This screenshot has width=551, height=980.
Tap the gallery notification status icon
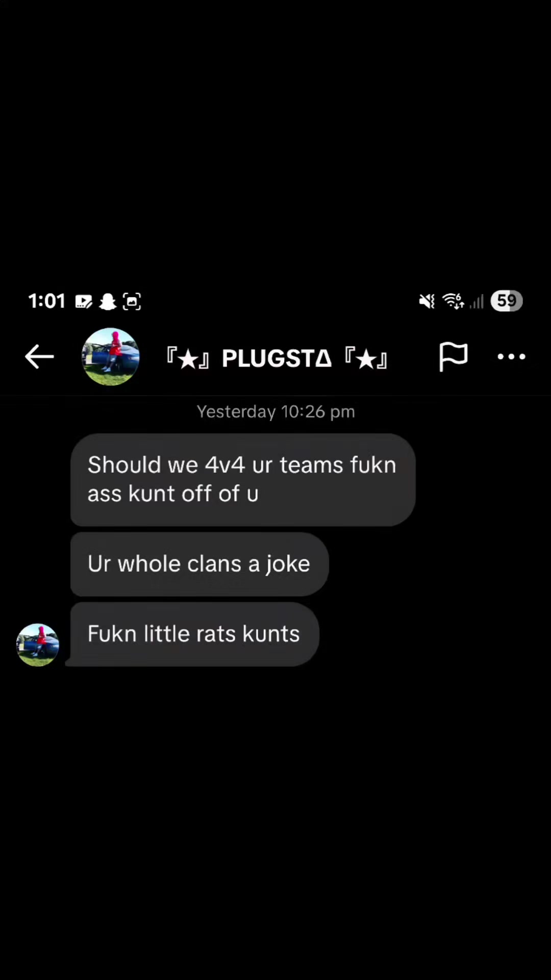click(x=84, y=302)
